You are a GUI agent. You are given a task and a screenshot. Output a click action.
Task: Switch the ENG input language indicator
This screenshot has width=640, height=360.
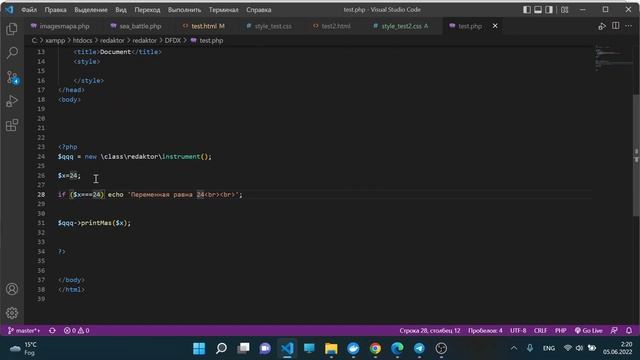pyautogui.click(x=549, y=348)
